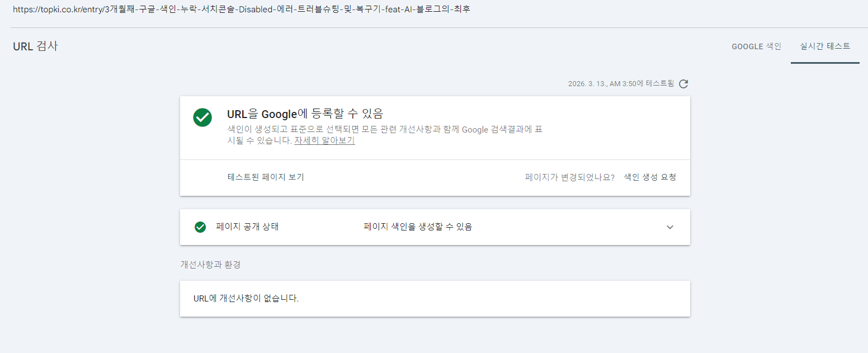868x353 pixels.
Task: Select the URL에 개선사항이 없습니다 card
Action: pos(435,299)
